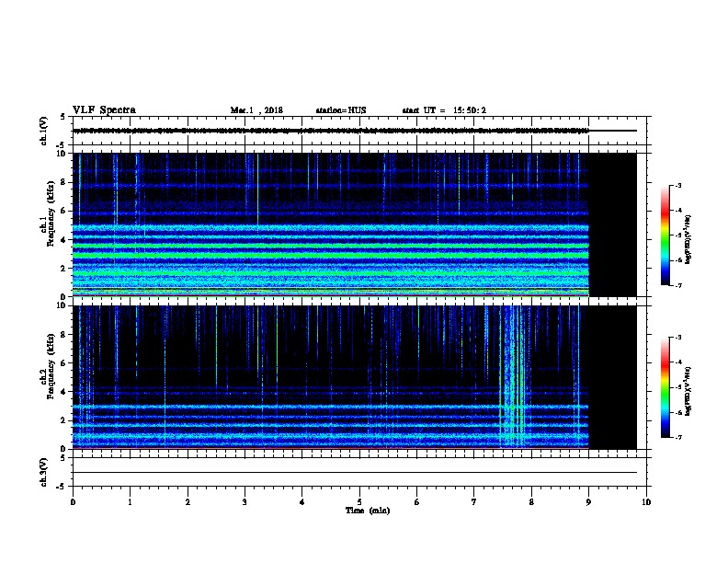Click the ch.1 color bar log(PSD) unit label
This screenshot has width=728, height=563.
click(688, 239)
